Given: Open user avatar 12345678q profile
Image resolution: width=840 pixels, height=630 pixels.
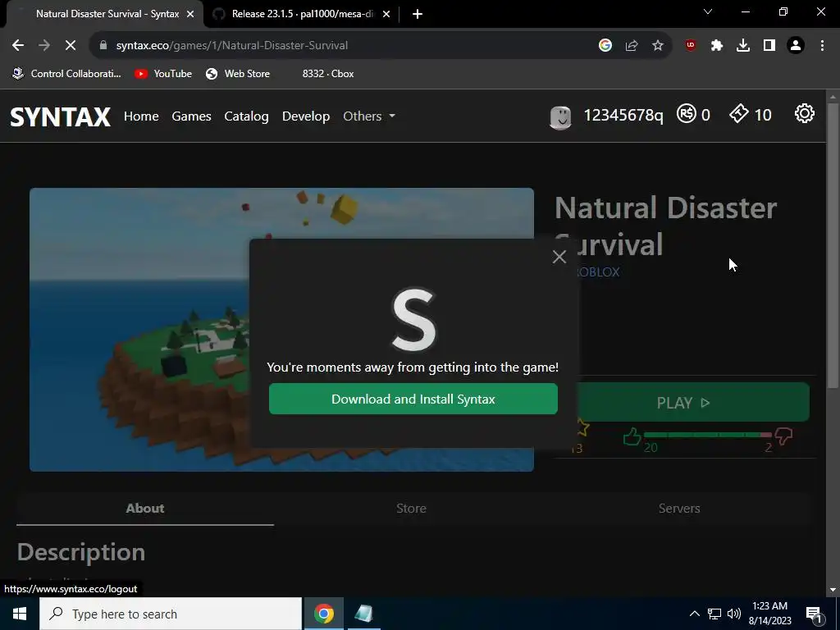Looking at the screenshot, I should tap(560, 116).
